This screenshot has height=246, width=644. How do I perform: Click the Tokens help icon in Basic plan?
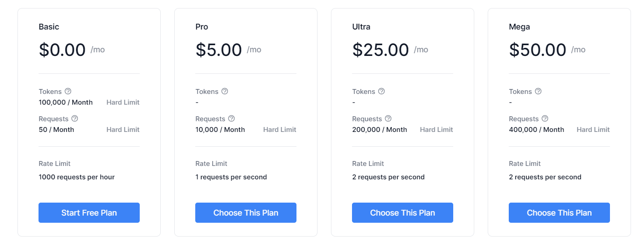[68, 91]
